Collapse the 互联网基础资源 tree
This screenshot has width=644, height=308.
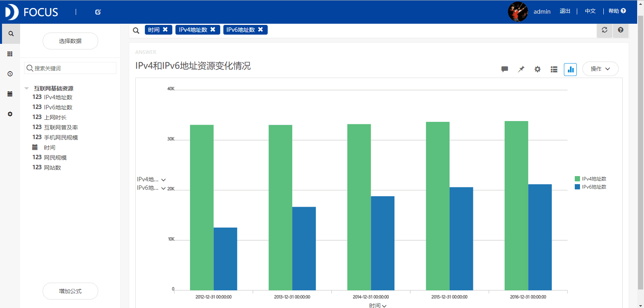point(27,88)
